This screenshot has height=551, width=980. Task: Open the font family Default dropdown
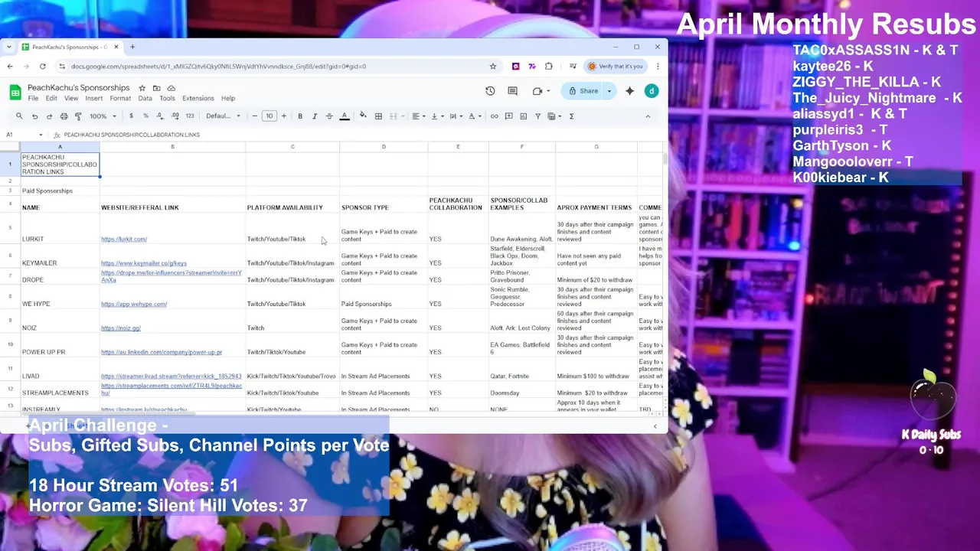point(223,116)
